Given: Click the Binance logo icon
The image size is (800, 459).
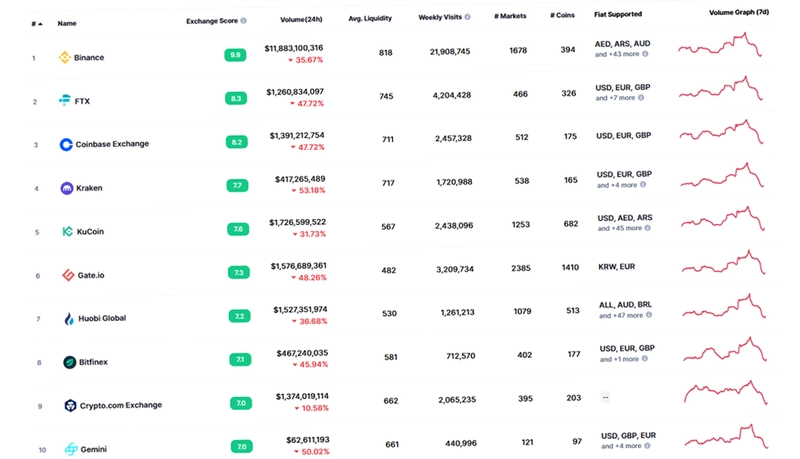Looking at the screenshot, I should [64, 57].
